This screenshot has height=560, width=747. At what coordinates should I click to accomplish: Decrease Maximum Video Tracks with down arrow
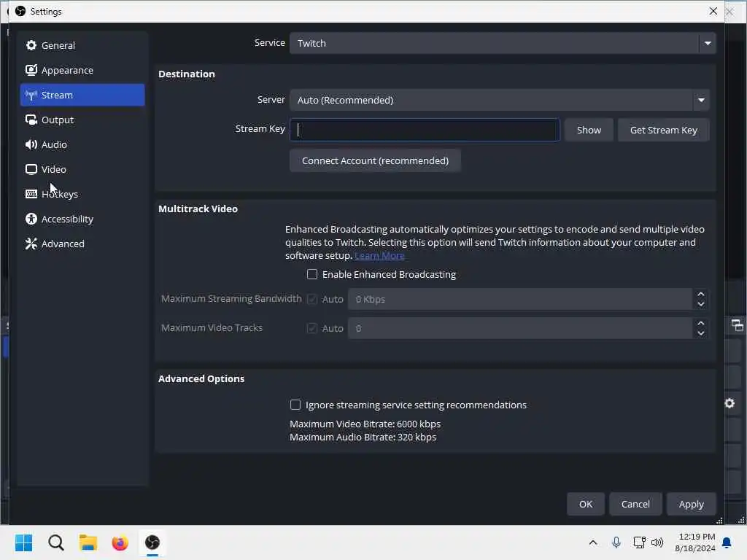pyautogui.click(x=701, y=333)
